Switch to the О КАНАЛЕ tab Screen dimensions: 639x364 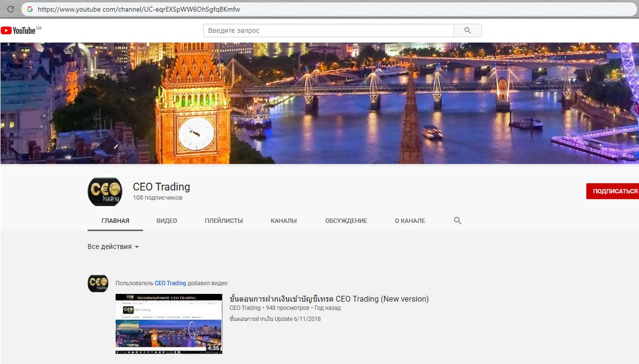[410, 220]
